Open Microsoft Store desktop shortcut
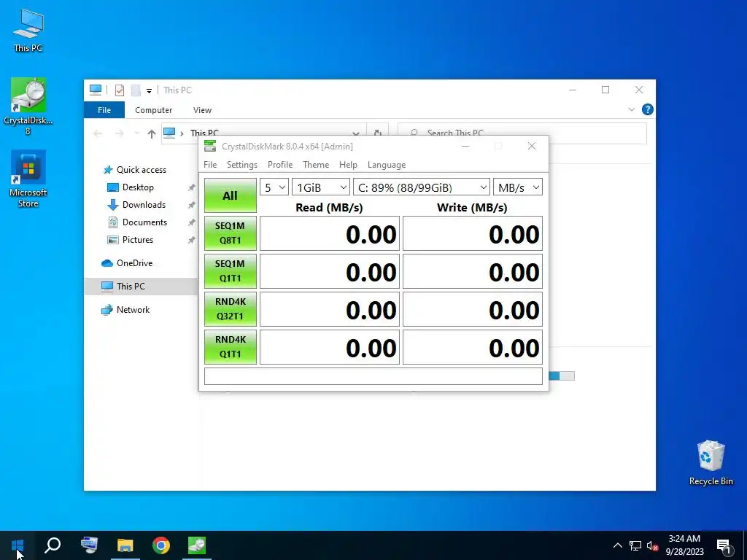747x560 pixels. point(28,179)
